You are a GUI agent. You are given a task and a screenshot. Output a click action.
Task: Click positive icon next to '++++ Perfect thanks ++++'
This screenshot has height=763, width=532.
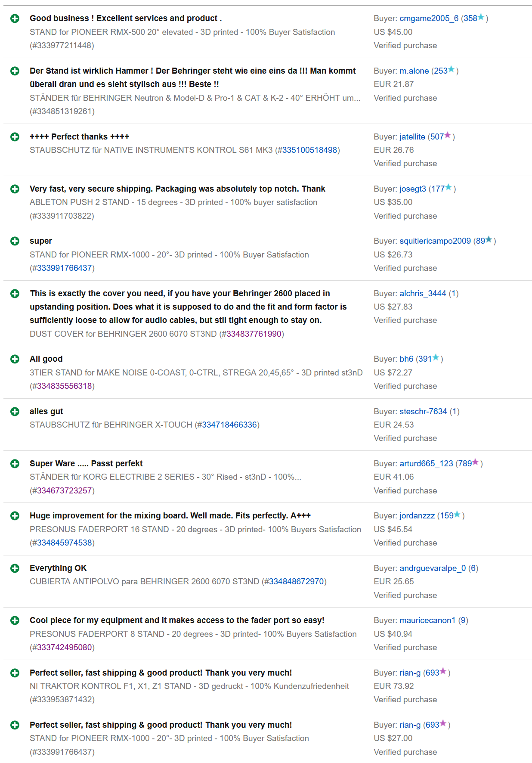(x=15, y=137)
